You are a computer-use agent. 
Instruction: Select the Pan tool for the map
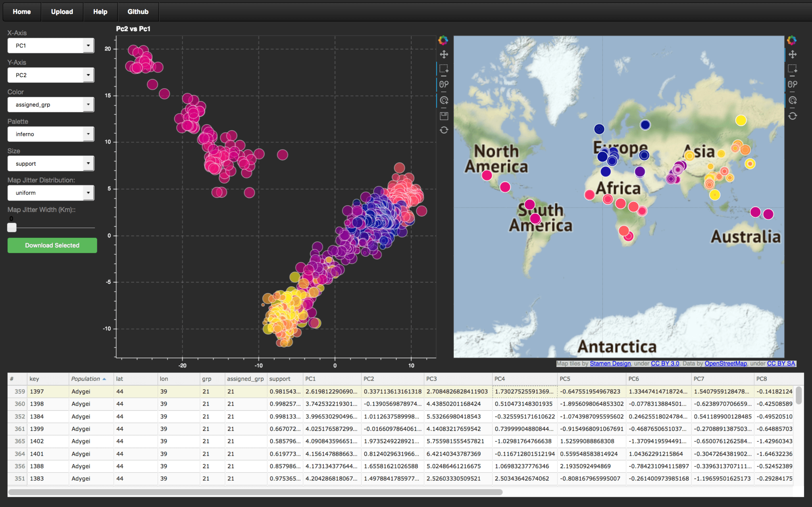792,54
